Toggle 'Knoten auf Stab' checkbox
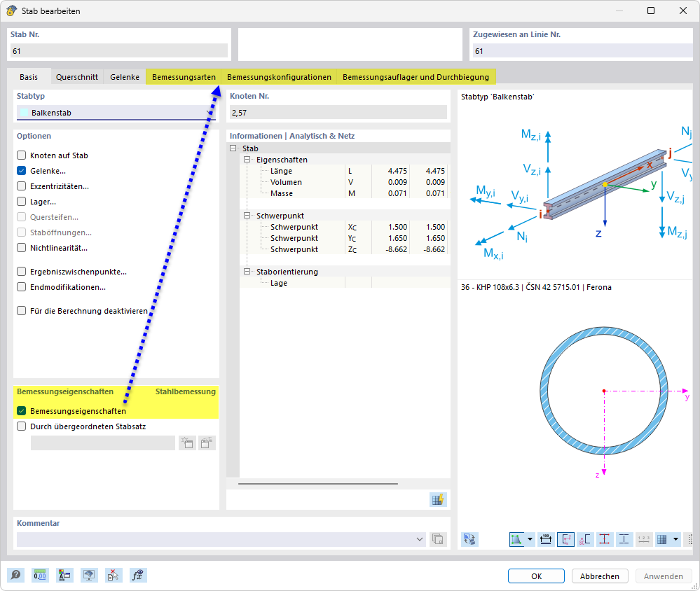The width and height of the screenshot is (700, 591). tap(22, 155)
